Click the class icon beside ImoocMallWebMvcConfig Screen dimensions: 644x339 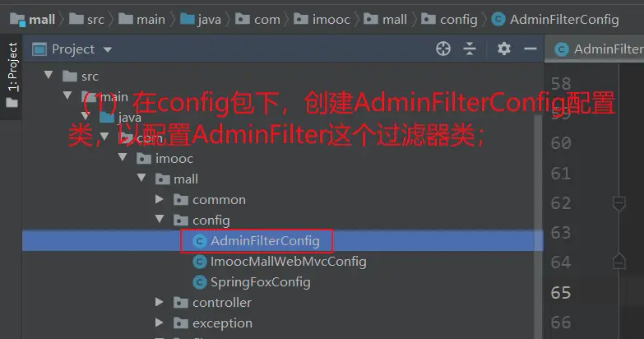200,262
